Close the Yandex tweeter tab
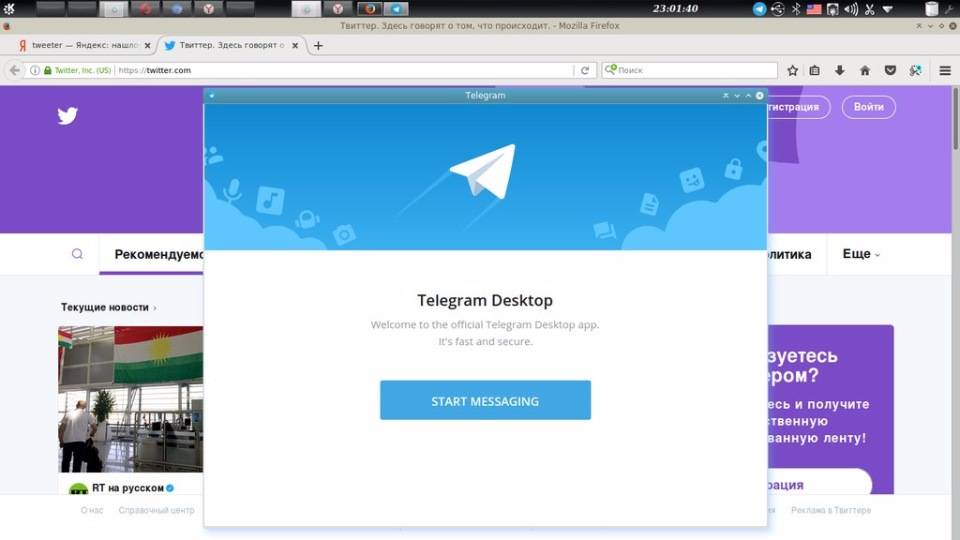960x540 pixels. (x=148, y=45)
